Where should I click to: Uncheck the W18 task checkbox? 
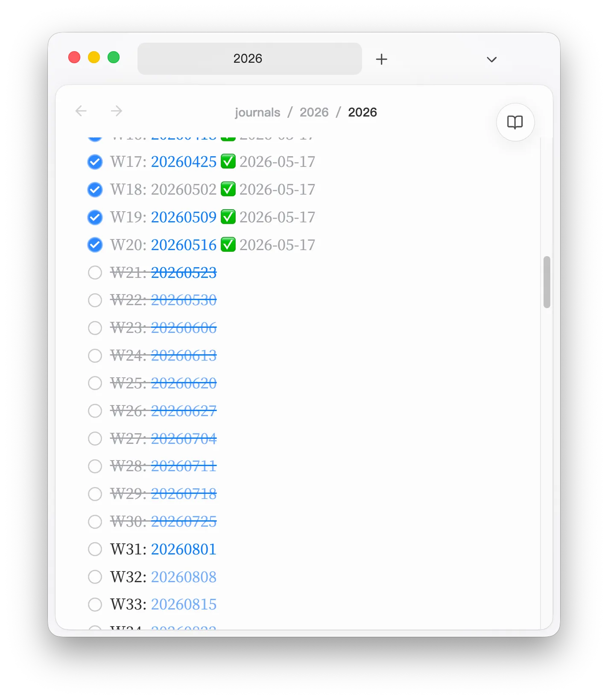[95, 190]
